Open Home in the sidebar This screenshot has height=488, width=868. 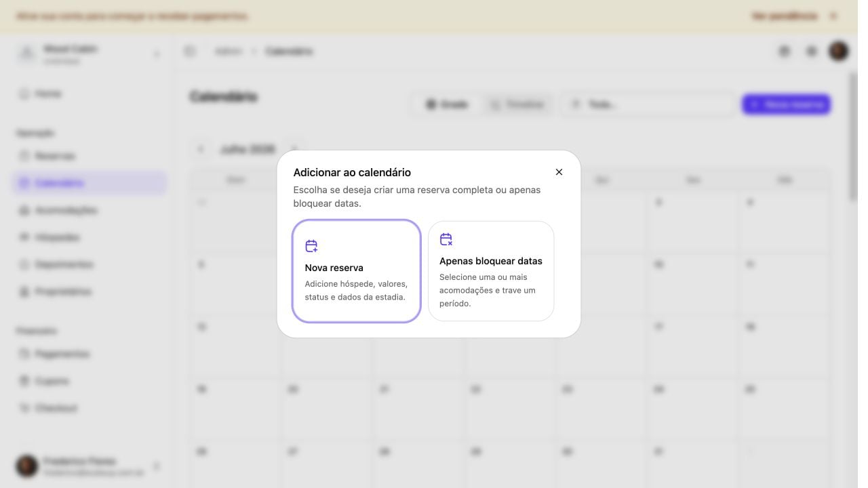90,94
